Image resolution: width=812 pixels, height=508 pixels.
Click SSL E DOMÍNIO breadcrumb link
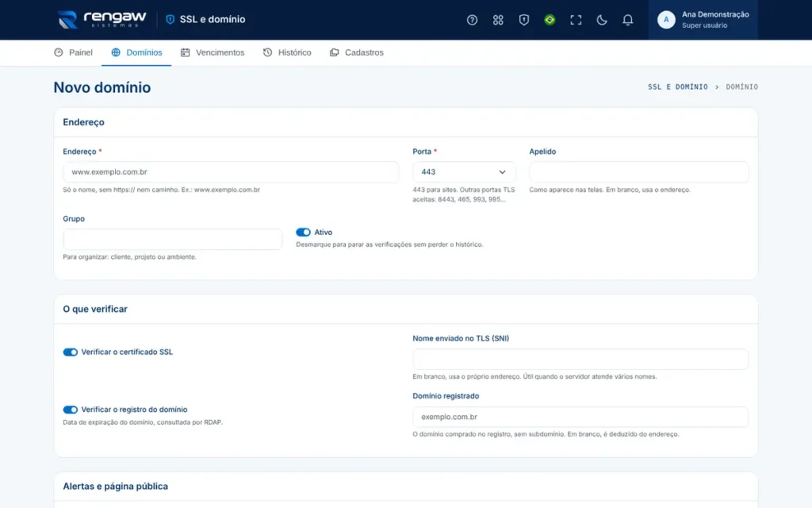[677, 87]
